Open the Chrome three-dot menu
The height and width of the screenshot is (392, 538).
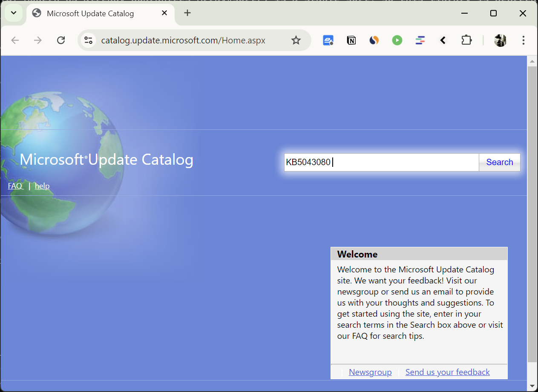[x=523, y=40]
